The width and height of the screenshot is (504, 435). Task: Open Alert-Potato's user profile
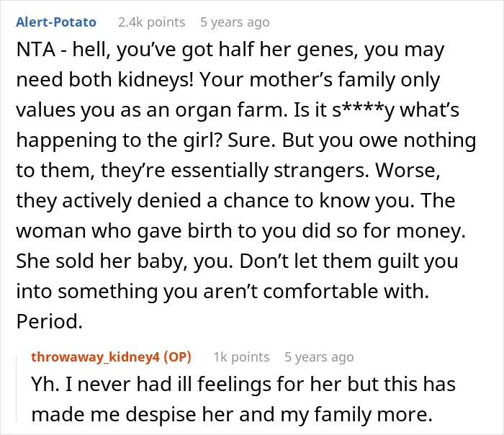[56, 22]
